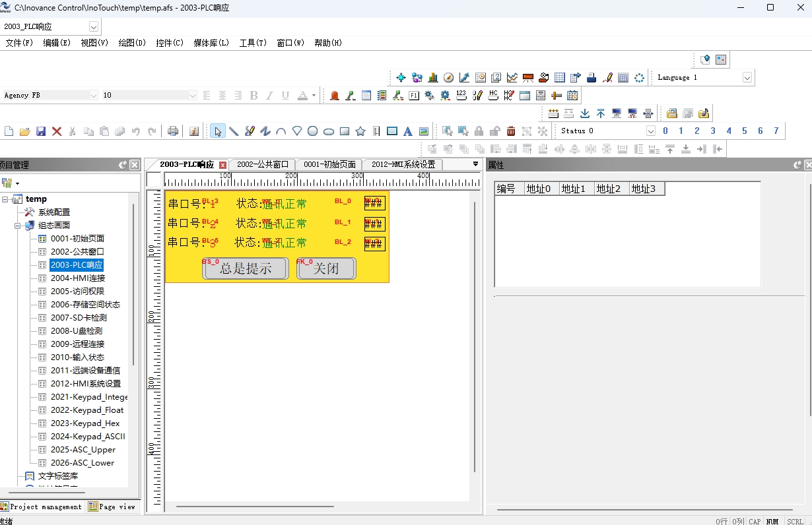Click the F1 function key control icon
Viewport: 812px width, 525px height.
pyautogui.click(x=414, y=96)
